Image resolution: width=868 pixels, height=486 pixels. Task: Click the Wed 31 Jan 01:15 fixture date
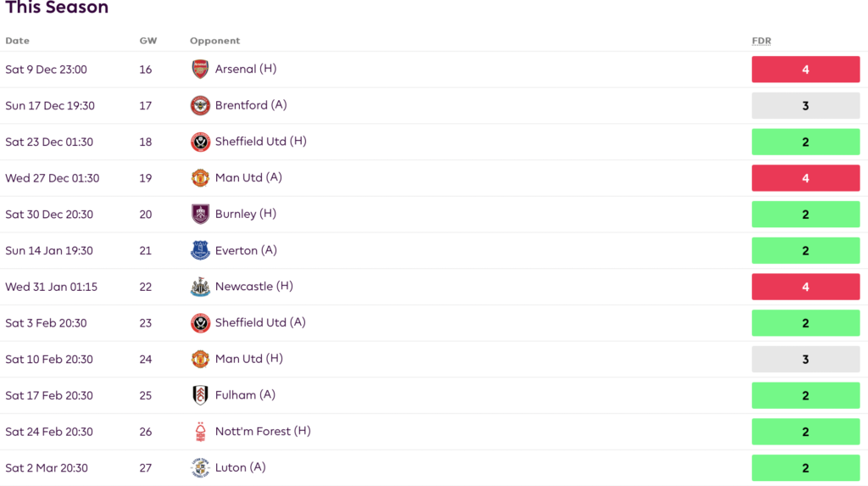51,287
